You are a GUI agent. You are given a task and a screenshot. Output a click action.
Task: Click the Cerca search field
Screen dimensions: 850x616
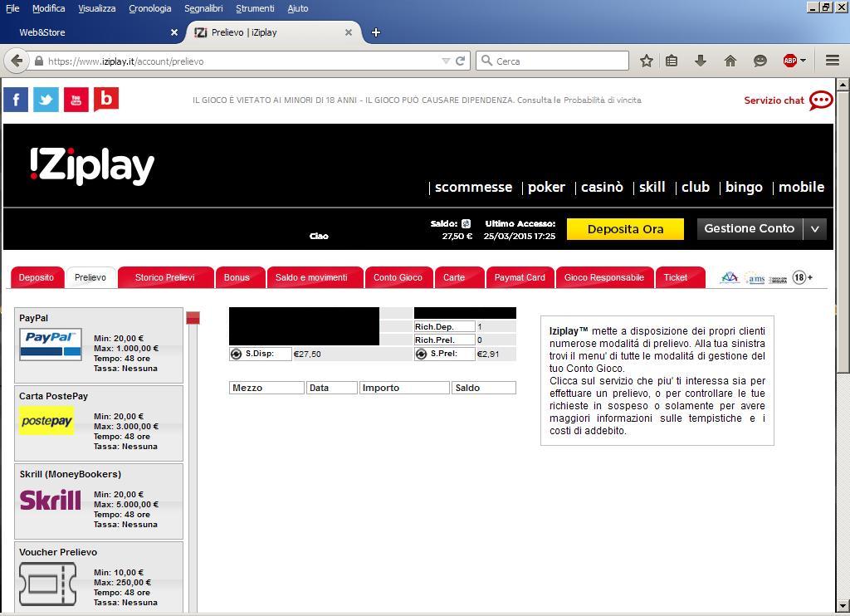(552, 61)
